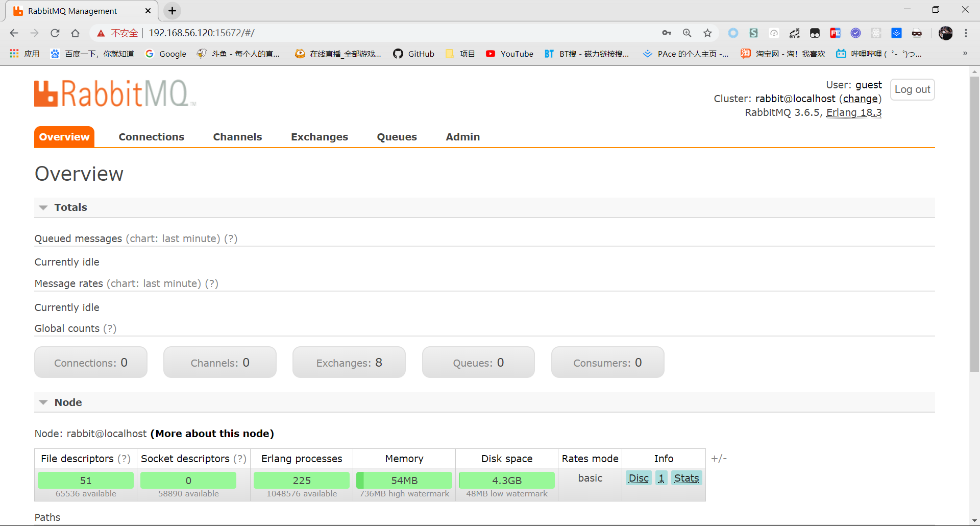Switch to the Connections tab
The height and width of the screenshot is (526, 980).
151,137
